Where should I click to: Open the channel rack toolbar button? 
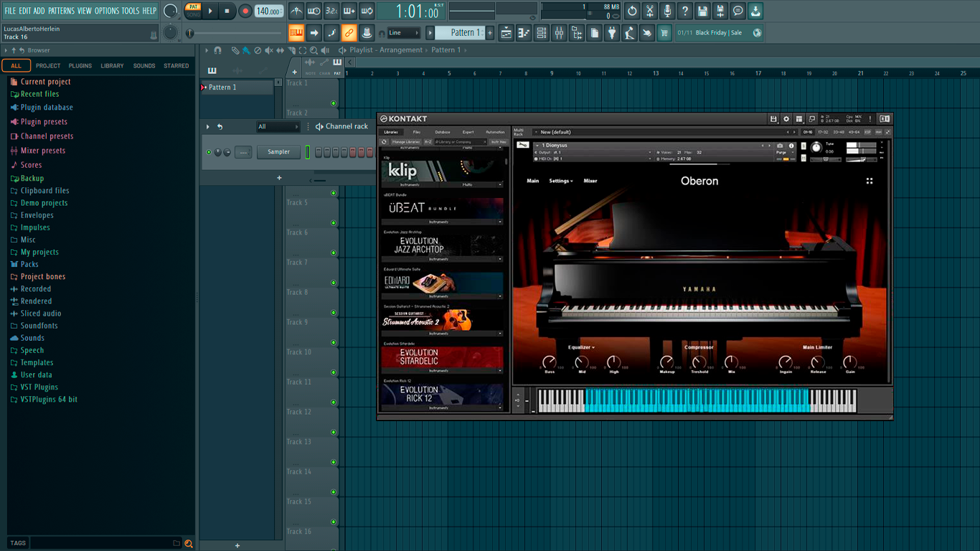[x=542, y=33]
